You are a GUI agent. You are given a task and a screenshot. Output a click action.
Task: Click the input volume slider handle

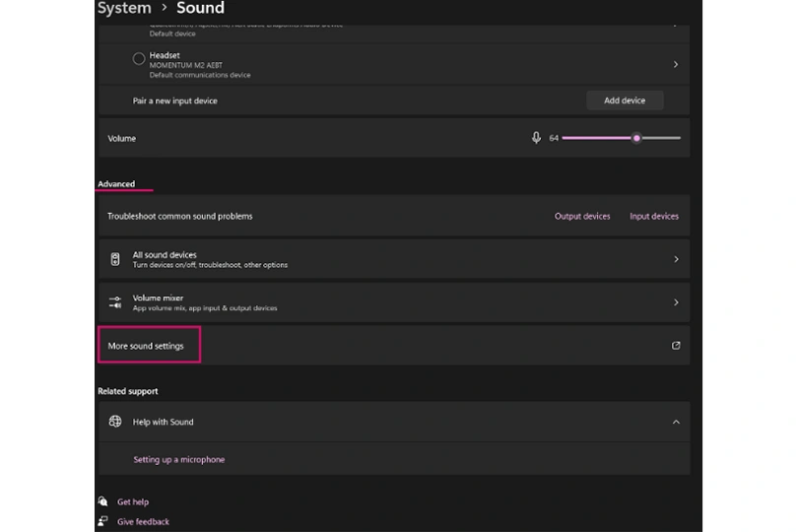coord(636,138)
